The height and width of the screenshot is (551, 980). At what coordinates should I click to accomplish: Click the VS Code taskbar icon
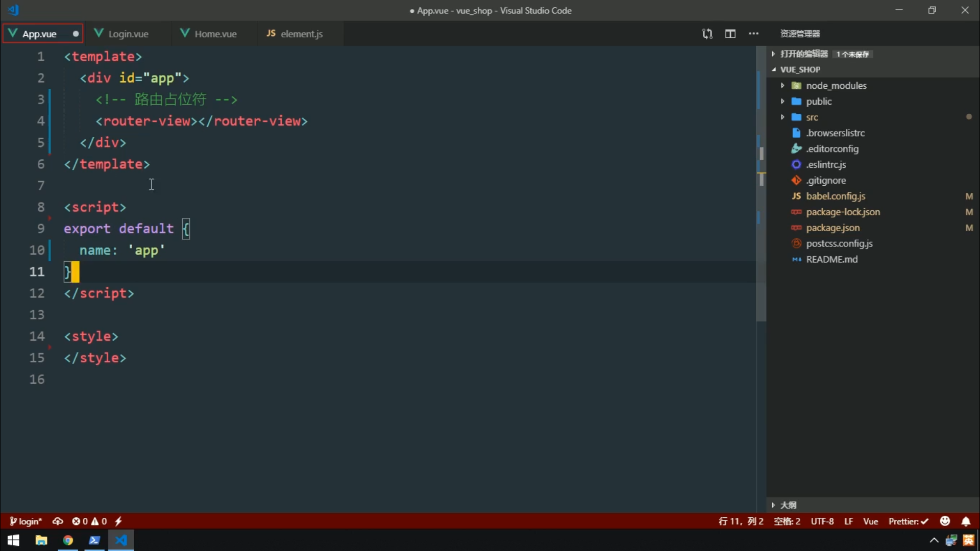pos(121,540)
